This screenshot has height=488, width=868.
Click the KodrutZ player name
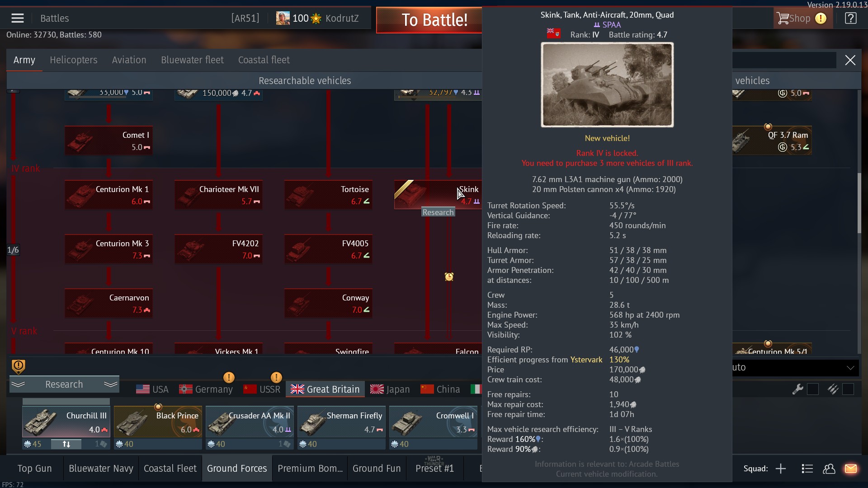(x=342, y=19)
